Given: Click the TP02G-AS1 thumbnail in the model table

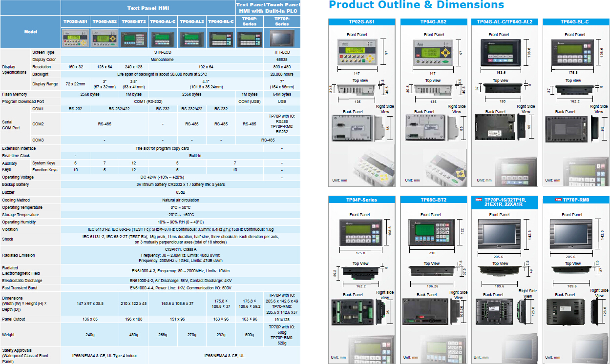Looking at the screenshot, I should pyautogui.click(x=75, y=38).
